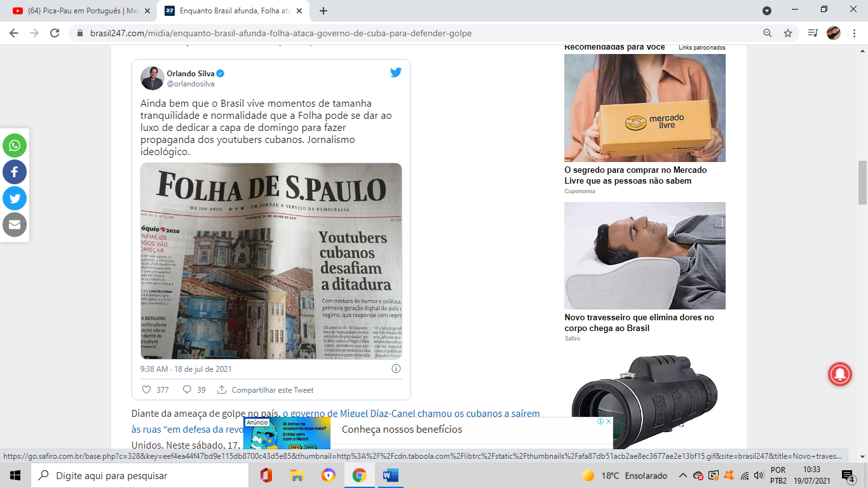Image resolution: width=868 pixels, height=488 pixels.
Task: Open File Explorer from taskbar
Action: 297,475
